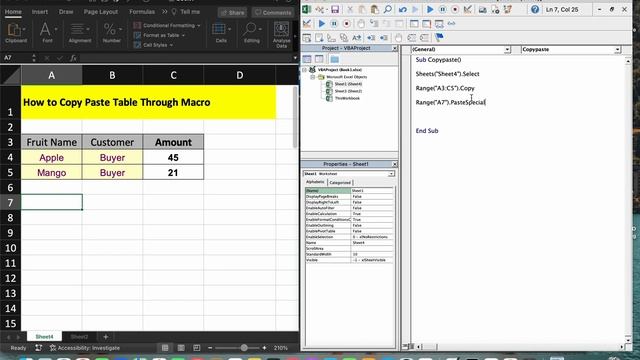This screenshot has width=640, height=360.
Task: Open the Locals Window from the Debug toolbar
Action: (414, 23)
